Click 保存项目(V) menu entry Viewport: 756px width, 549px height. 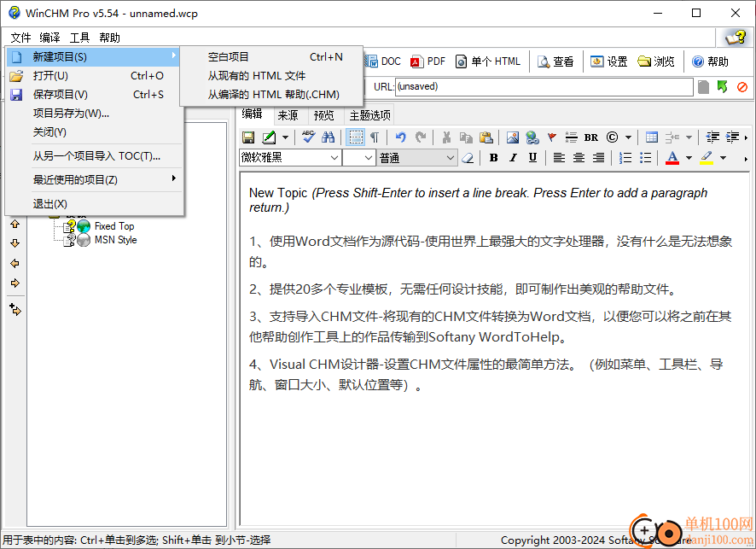(94, 95)
